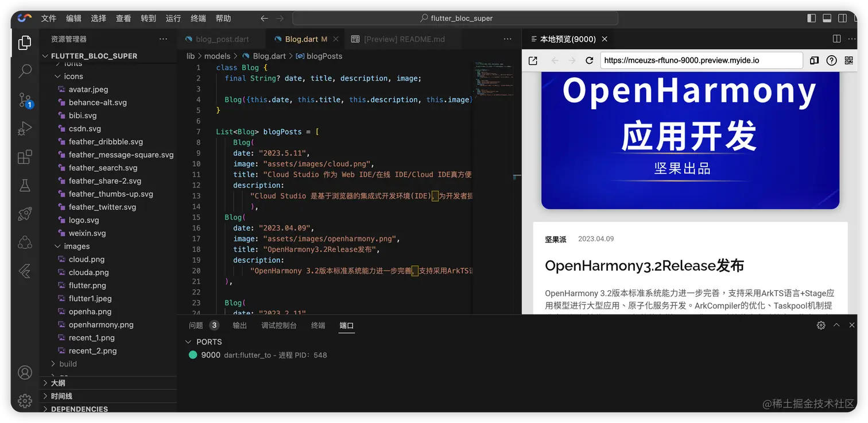
Task: Click the OpenHarmony 应用开发 banner image
Action: tap(690, 140)
